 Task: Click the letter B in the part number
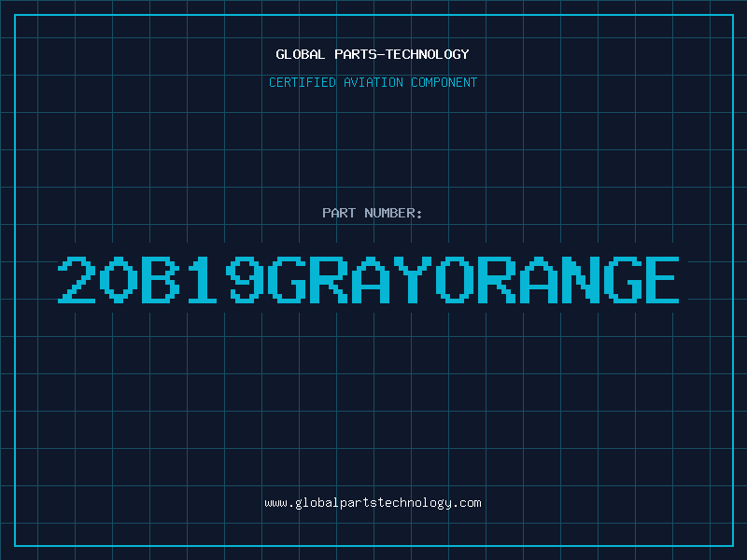tap(160, 280)
